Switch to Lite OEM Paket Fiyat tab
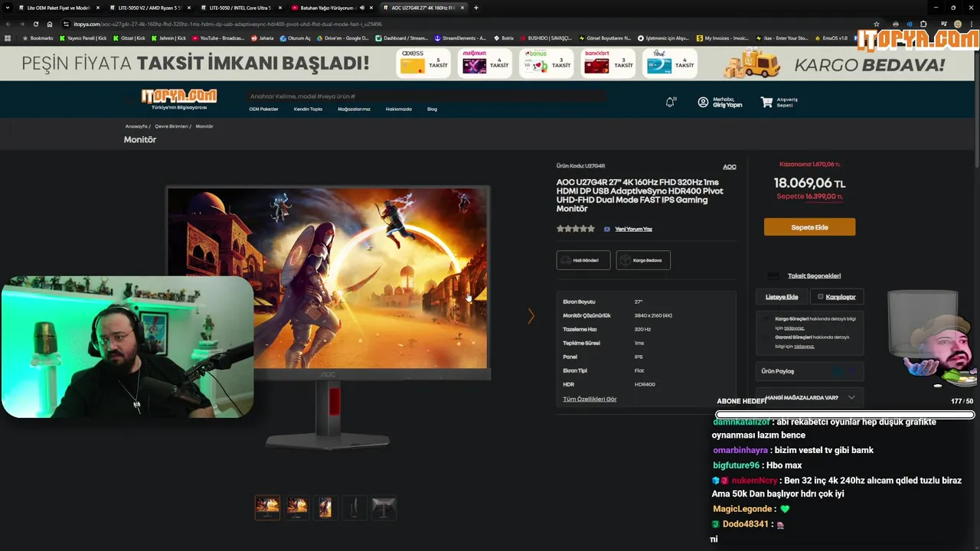Viewport: 980px width, 551px height. click(57, 8)
